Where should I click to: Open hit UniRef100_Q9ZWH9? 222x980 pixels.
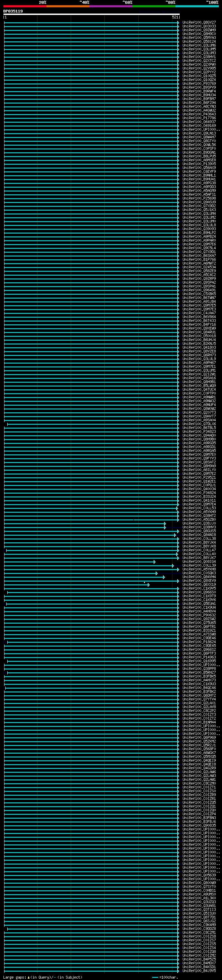(199, 30)
